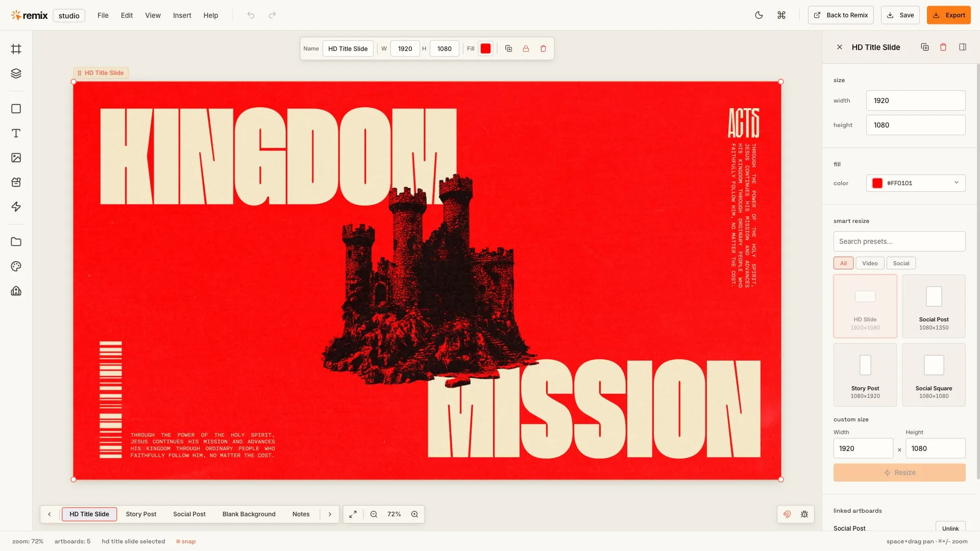Unlink the Social Post artboard
The width and height of the screenshot is (980, 551).
coord(950,528)
